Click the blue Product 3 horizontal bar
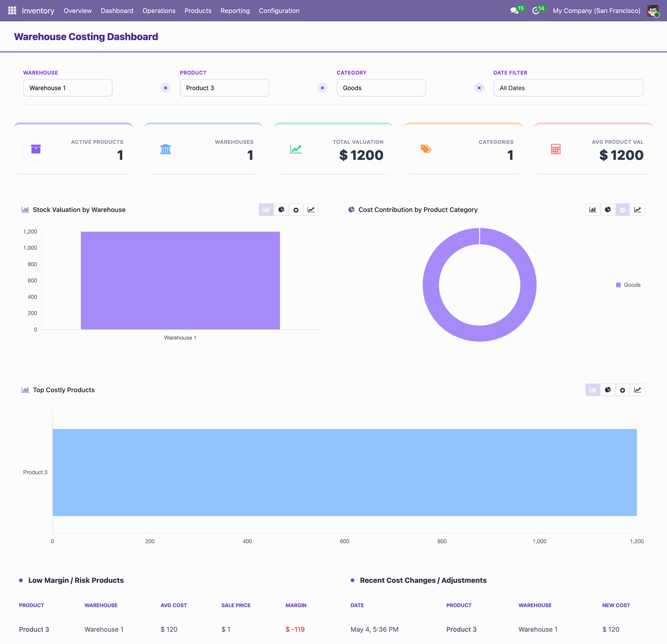 coord(345,472)
